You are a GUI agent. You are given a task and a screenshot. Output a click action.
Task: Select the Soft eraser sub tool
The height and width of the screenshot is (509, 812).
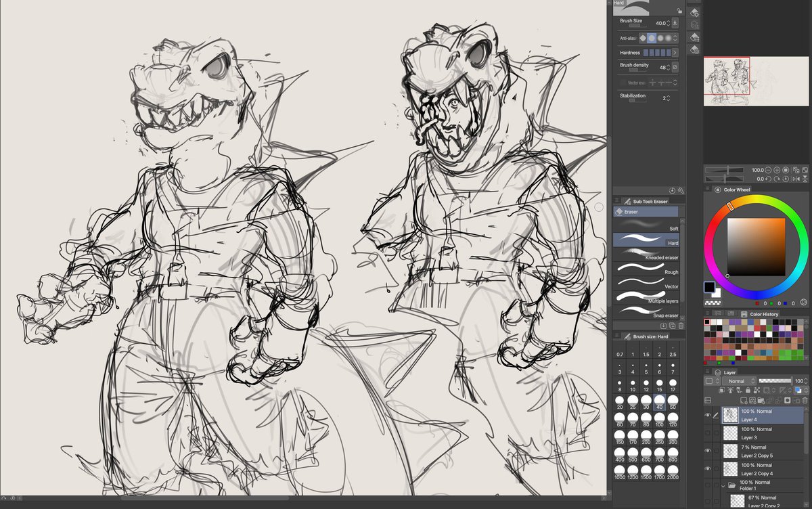coord(647,225)
